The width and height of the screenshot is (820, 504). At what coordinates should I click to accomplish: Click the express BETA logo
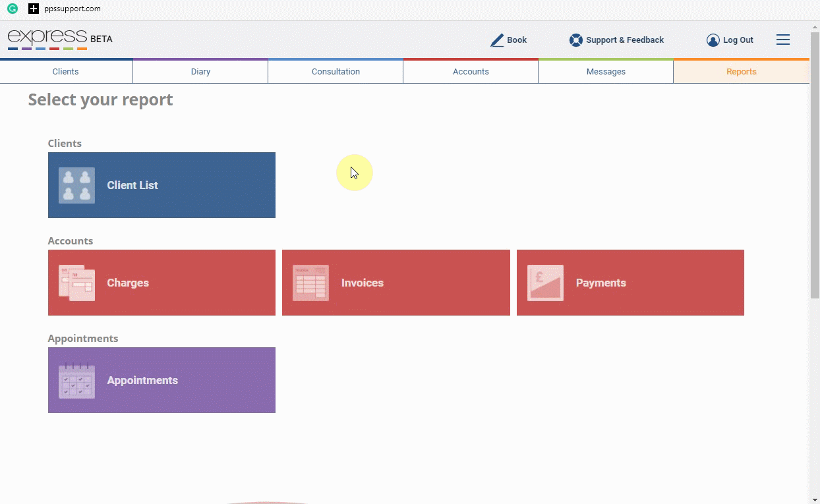pos(60,39)
